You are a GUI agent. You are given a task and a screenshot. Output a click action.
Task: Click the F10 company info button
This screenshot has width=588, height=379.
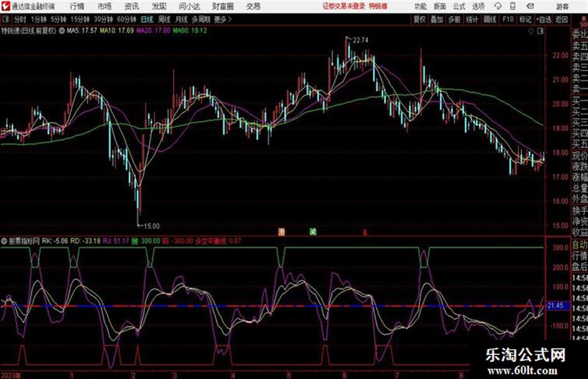click(508, 19)
